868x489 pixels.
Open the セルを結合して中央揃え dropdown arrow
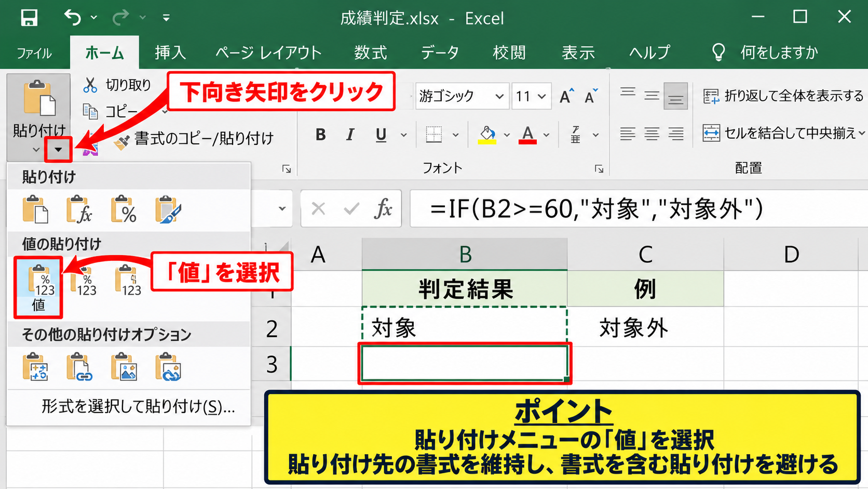pyautogui.click(x=862, y=133)
